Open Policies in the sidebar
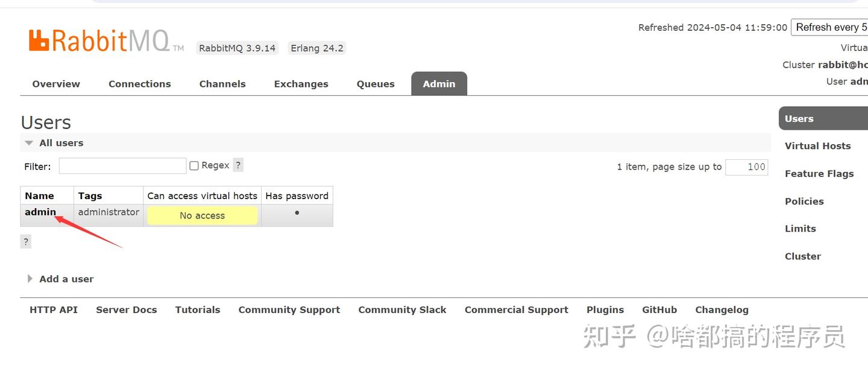The image size is (868, 371). (804, 201)
